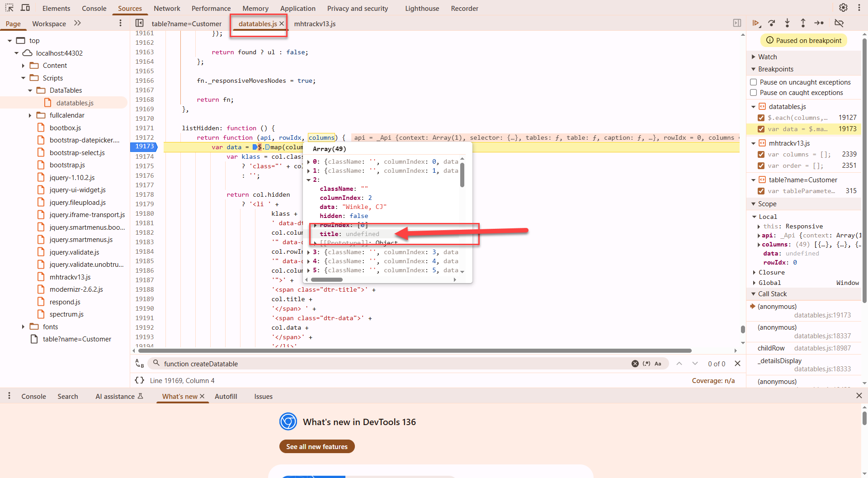Viewport: 868px width, 478px height.
Task: Open the Application panel
Action: (297, 8)
